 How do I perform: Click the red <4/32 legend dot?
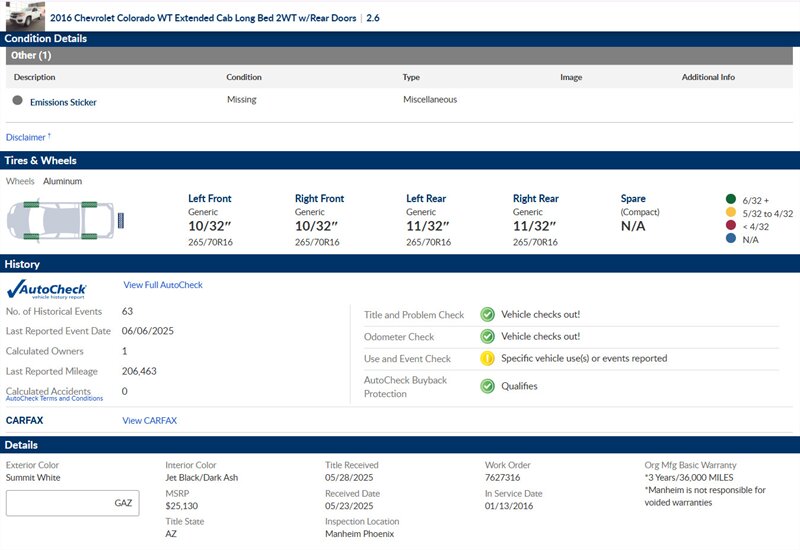(x=731, y=226)
